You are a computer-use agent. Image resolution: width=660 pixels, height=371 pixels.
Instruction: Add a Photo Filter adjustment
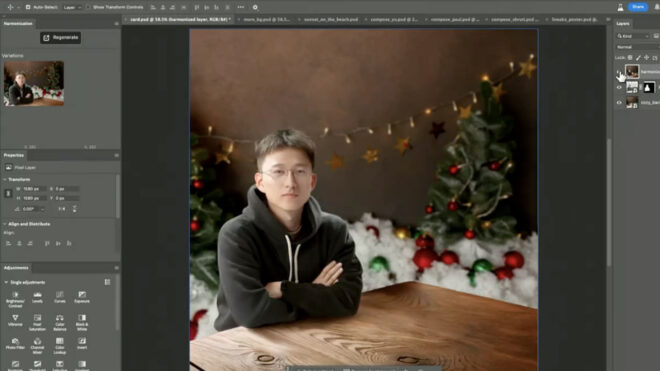pos(15,344)
